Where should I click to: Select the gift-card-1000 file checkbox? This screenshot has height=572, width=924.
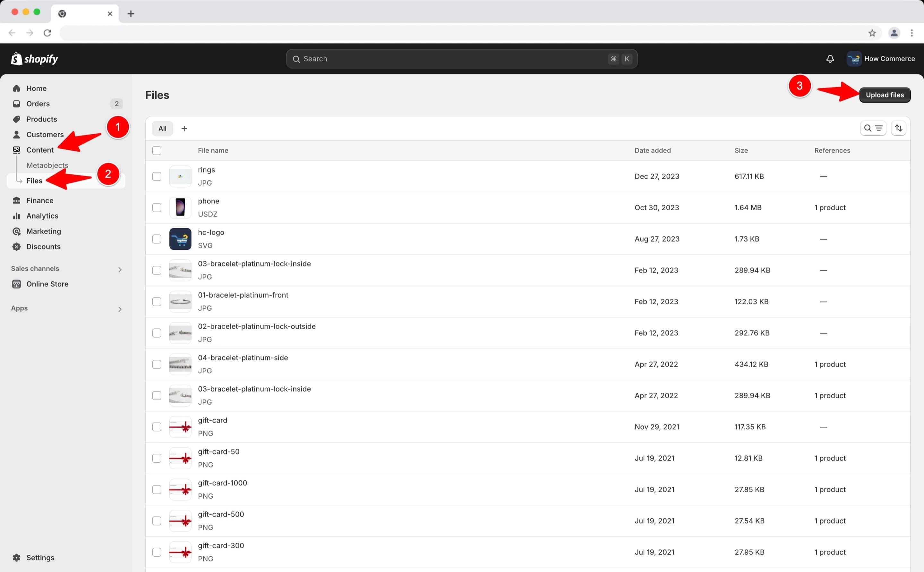point(157,490)
